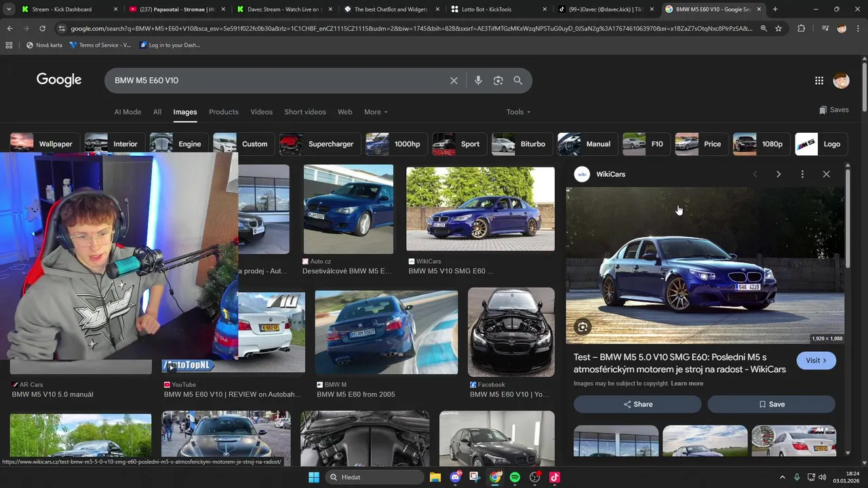Image resolution: width=868 pixels, height=488 pixels.
Task: Switch to Lotto Bot - KickTools tab
Action: [x=498, y=9]
